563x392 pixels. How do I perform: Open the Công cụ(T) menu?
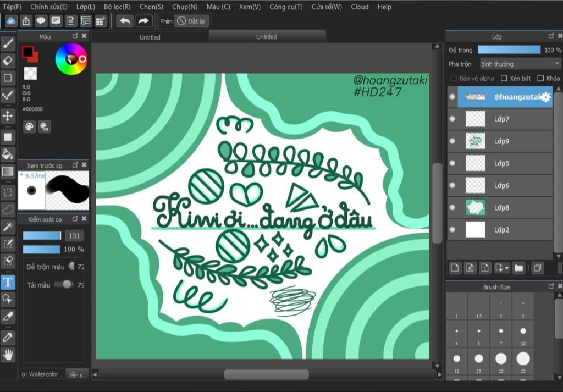286,7
